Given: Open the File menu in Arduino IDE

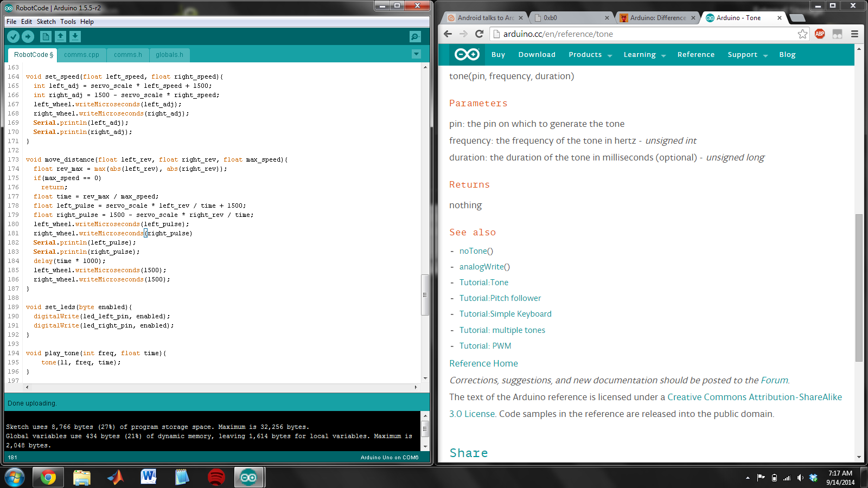Looking at the screenshot, I should (11, 22).
